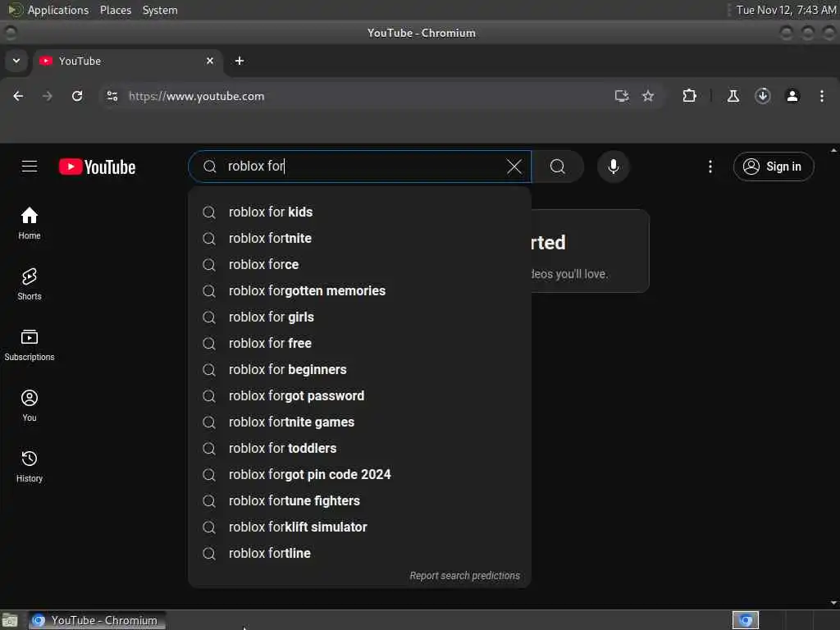Click the address bar URL field
Viewport: 840px width, 630px height.
point(364,96)
